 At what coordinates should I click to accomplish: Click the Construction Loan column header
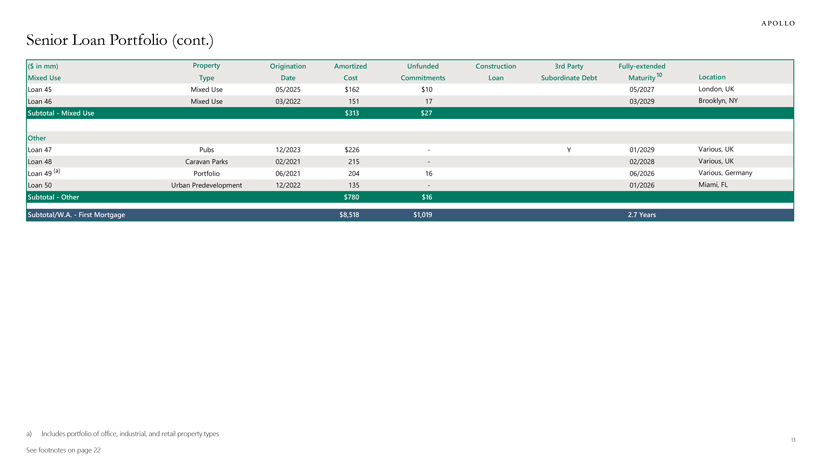(x=495, y=71)
